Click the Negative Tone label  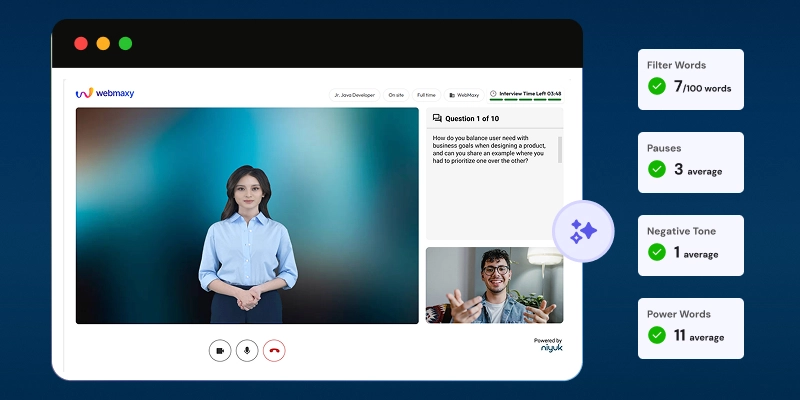tap(681, 231)
